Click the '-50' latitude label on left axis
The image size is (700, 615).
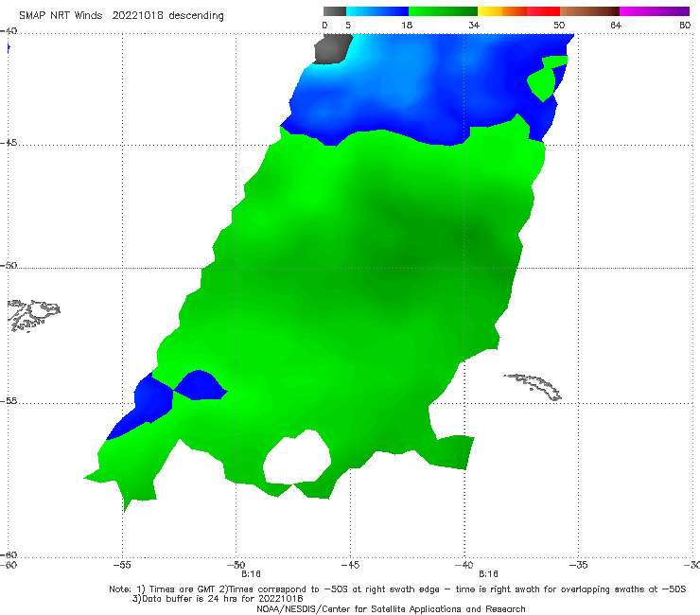9,266
